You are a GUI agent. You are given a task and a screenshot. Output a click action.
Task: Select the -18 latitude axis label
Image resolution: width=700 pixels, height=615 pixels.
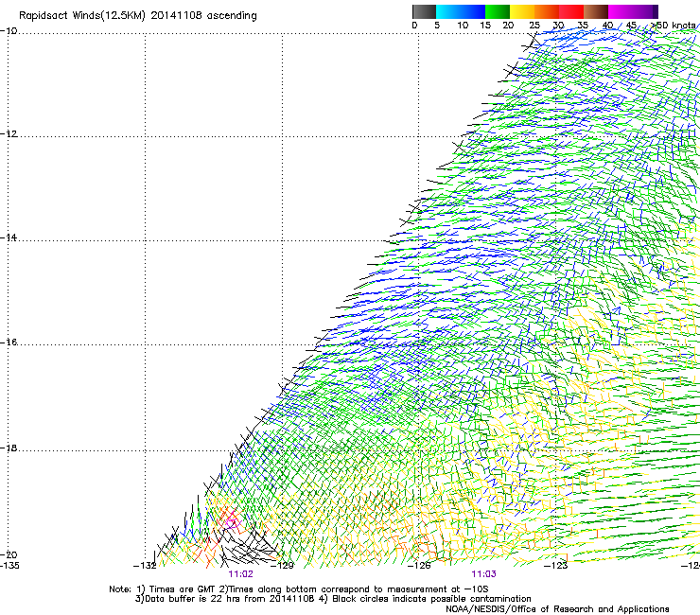click(x=9, y=448)
